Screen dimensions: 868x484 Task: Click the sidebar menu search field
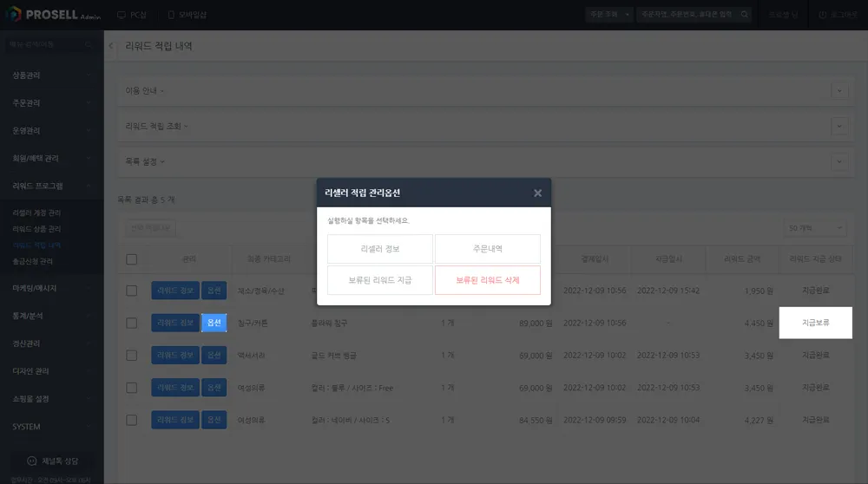(45, 44)
